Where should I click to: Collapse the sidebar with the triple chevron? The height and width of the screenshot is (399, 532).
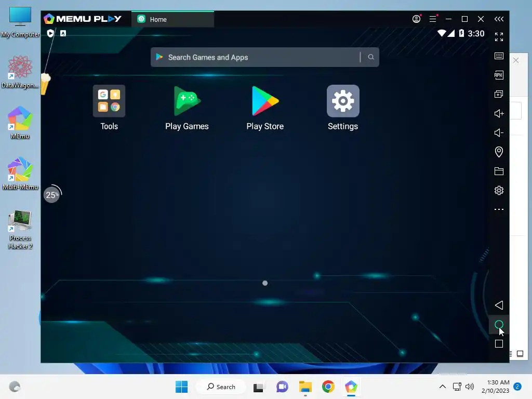pos(499,19)
